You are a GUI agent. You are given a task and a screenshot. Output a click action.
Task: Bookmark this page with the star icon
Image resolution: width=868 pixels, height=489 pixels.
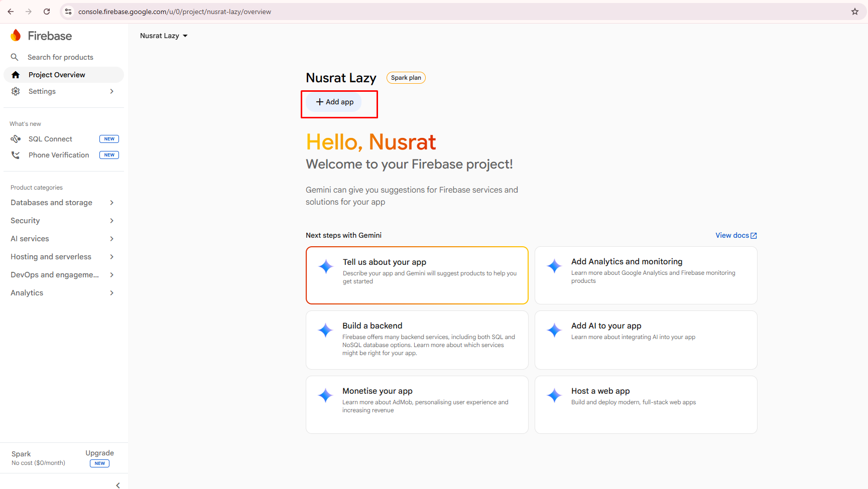click(x=855, y=12)
